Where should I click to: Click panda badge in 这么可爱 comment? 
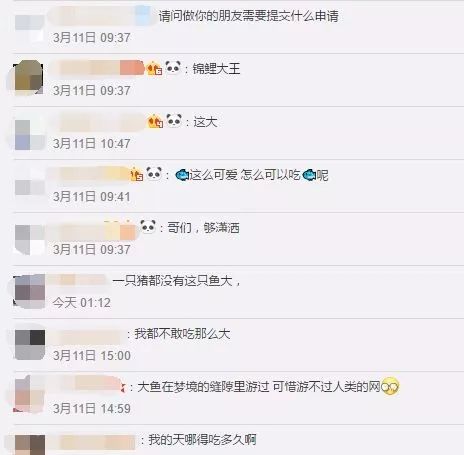click(x=154, y=173)
